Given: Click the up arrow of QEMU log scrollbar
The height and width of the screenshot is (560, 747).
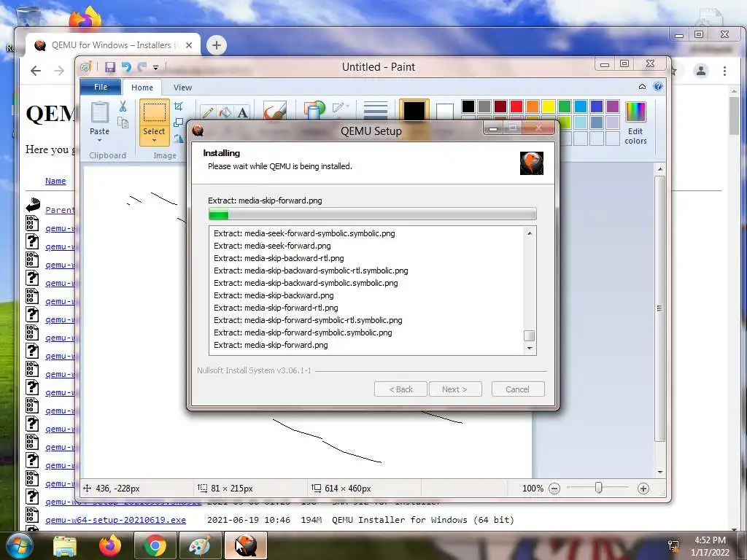Looking at the screenshot, I should click(x=530, y=233).
